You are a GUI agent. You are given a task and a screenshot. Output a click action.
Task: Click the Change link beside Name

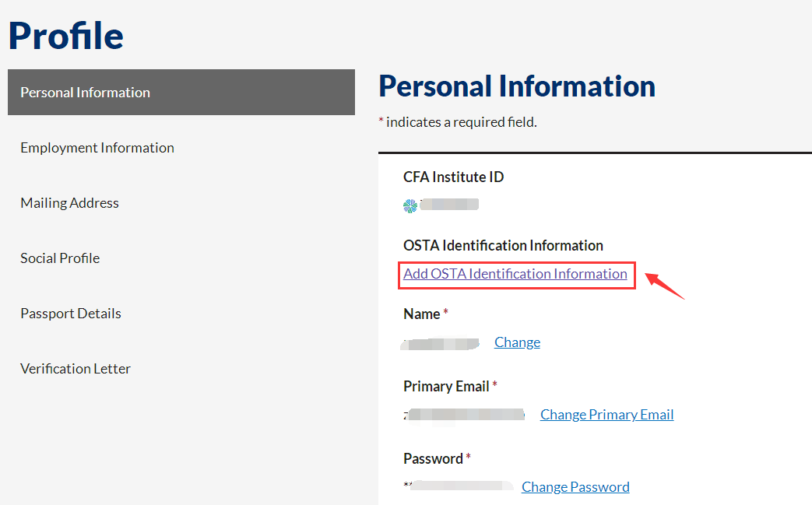518,342
